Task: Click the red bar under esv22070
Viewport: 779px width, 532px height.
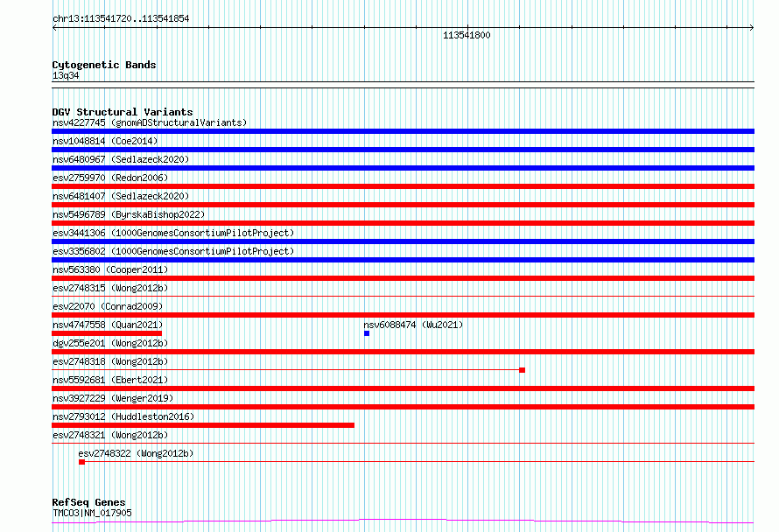Action: pos(403,315)
